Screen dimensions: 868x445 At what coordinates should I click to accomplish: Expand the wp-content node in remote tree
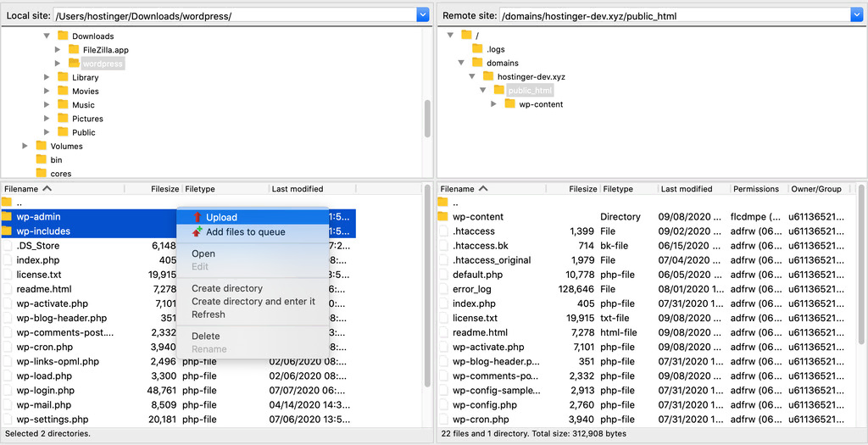494,104
